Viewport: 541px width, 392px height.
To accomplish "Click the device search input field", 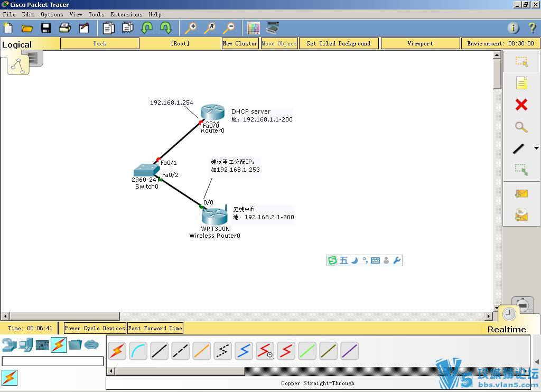I will click(x=53, y=361).
